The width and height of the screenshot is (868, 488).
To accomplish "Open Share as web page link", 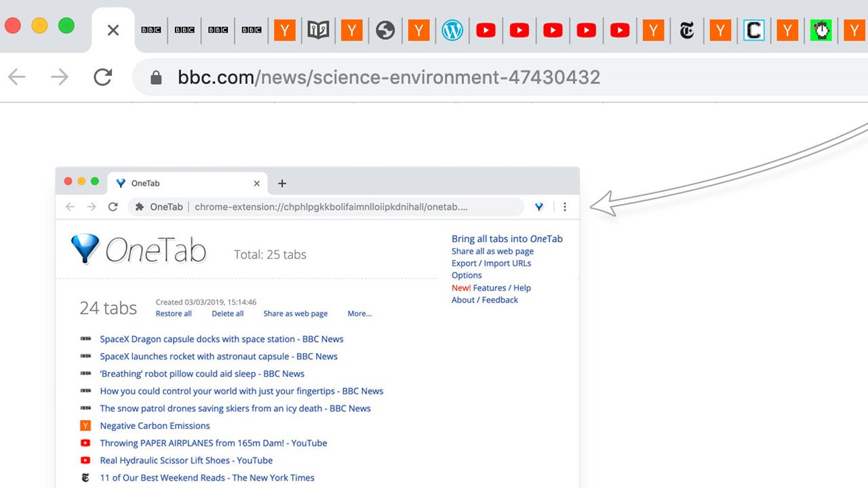I will pyautogui.click(x=295, y=314).
